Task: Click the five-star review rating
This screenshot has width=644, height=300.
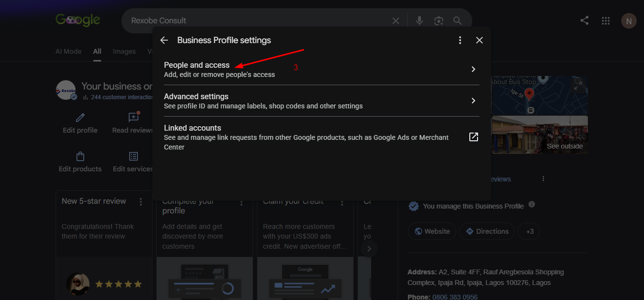Action: 119,284
